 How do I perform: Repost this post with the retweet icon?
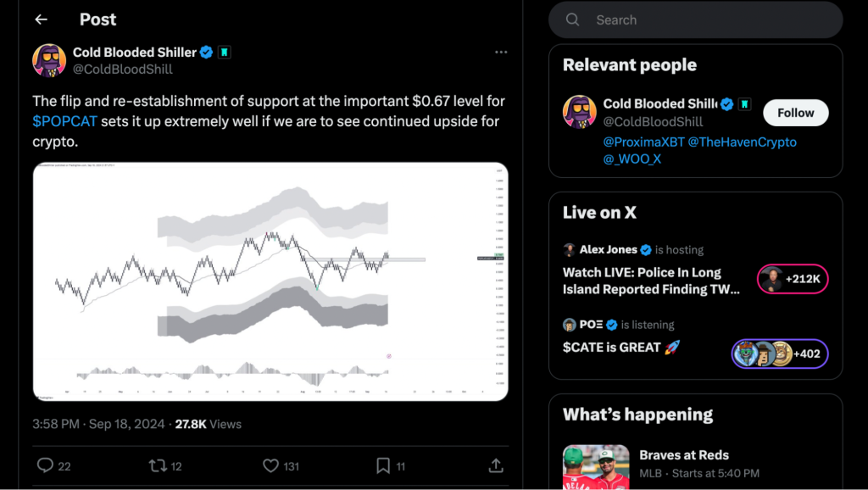158,465
